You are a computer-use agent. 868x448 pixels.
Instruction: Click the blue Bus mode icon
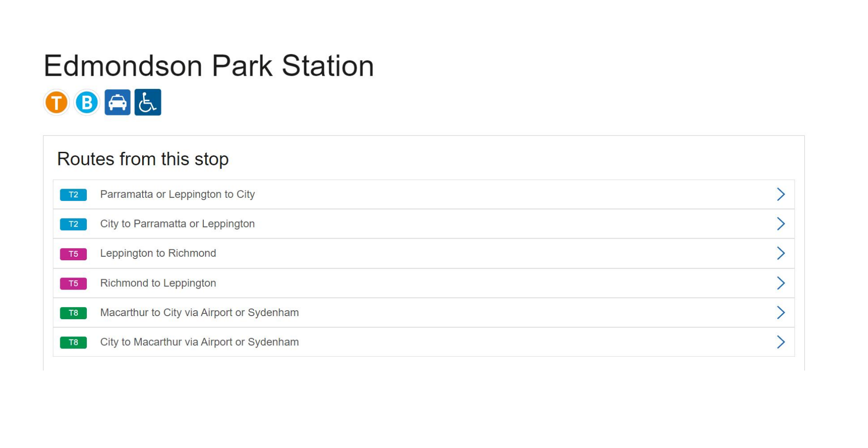[87, 103]
